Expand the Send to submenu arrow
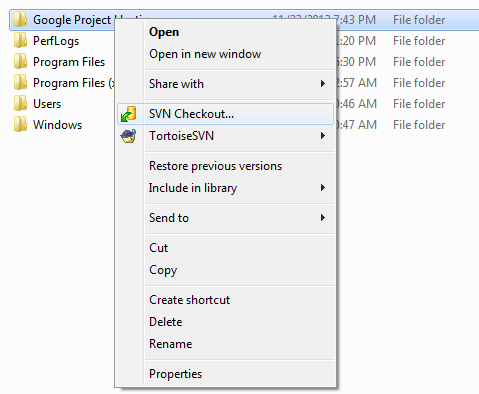The width and height of the screenshot is (479, 394). [x=322, y=218]
